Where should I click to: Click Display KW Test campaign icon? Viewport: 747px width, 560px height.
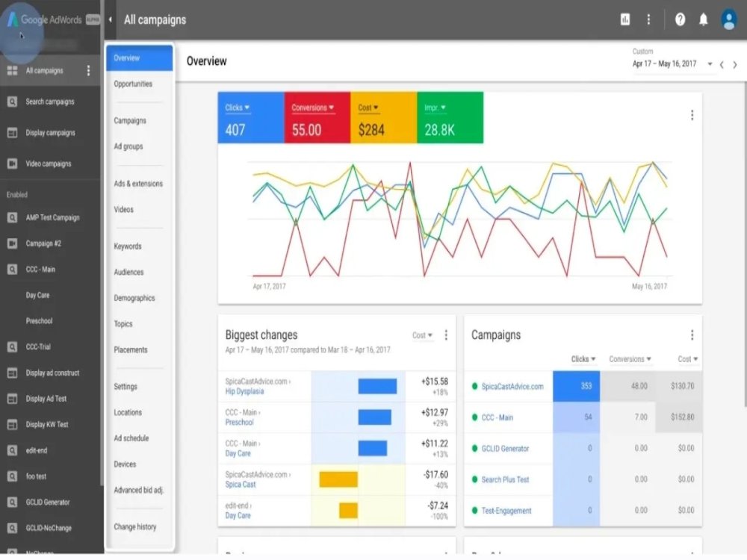coord(13,424)
